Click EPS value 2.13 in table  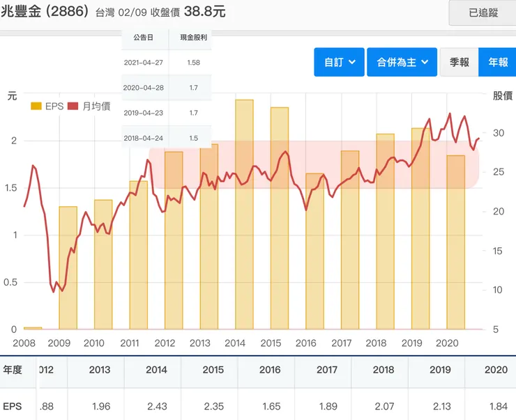point(441,407)
